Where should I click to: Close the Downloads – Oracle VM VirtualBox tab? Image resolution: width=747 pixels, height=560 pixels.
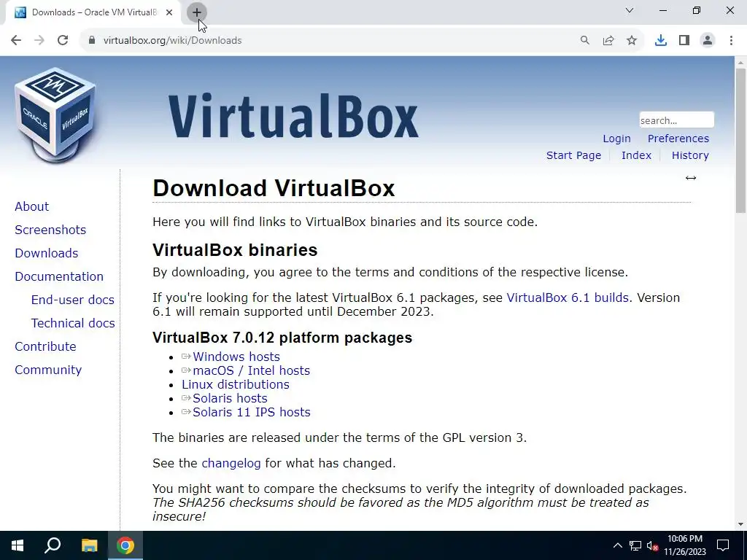click(169, 12)
